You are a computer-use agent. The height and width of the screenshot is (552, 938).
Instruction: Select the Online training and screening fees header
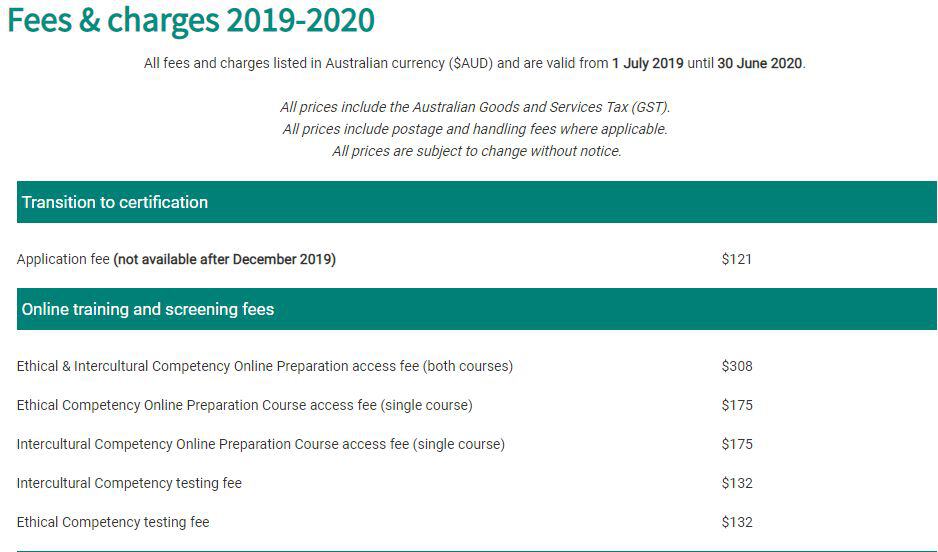[x=476, y=309]
